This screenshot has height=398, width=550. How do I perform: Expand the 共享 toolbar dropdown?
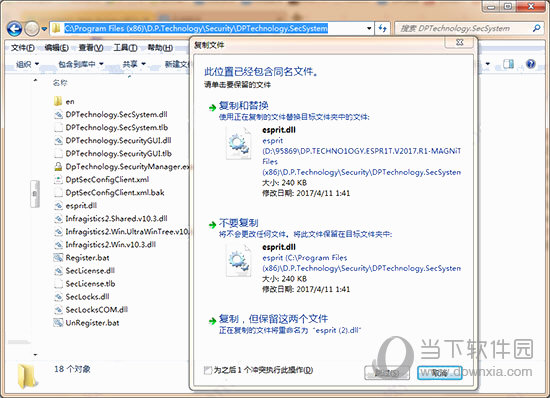point(134,64)
